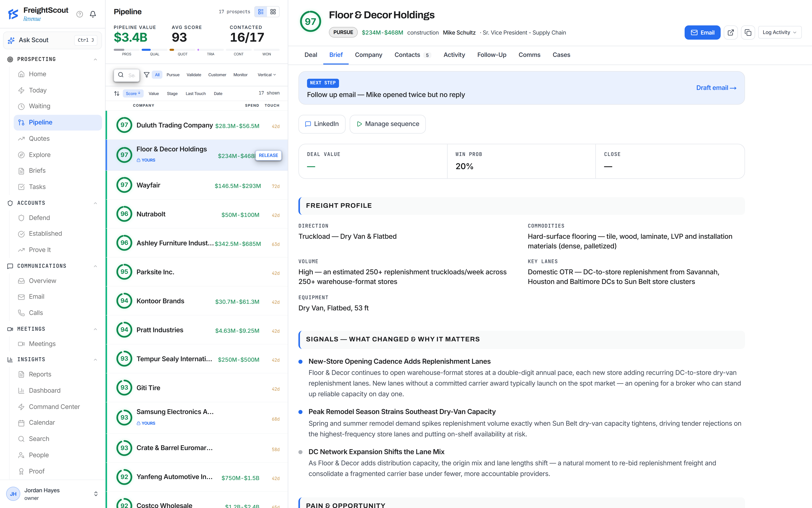Open Defend accounts
This screenshot has height=508, width=812.
coord(58,218)
